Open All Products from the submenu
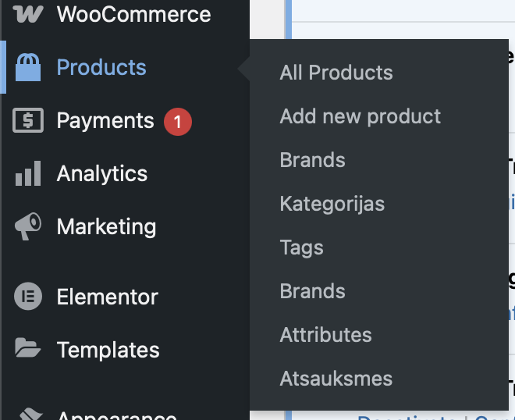This screenshot has height=420, width=515. [x=336, y=73]
